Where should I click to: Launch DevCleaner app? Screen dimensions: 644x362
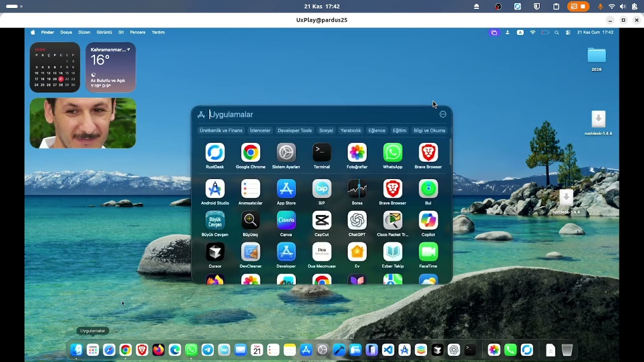(x=251, y=252)
